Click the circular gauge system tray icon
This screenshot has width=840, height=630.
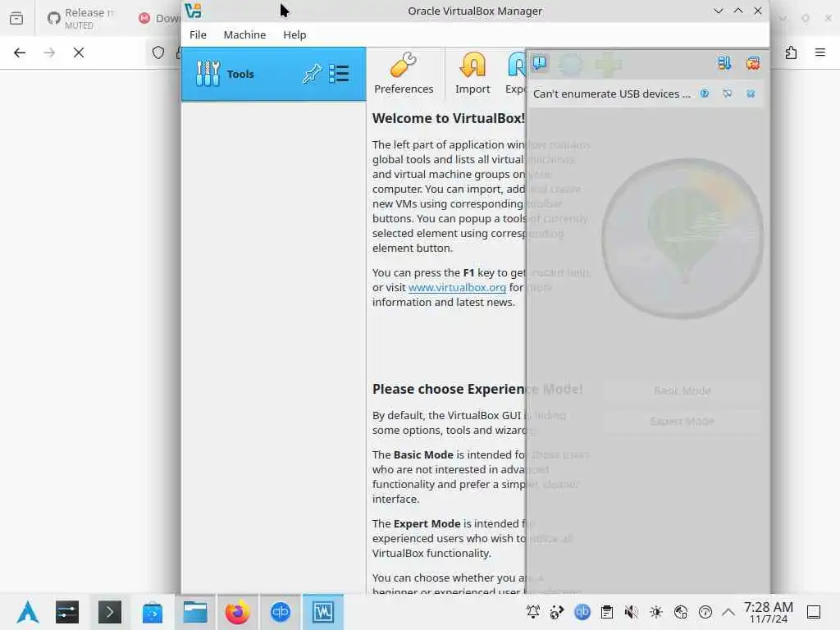click(705, 612)
